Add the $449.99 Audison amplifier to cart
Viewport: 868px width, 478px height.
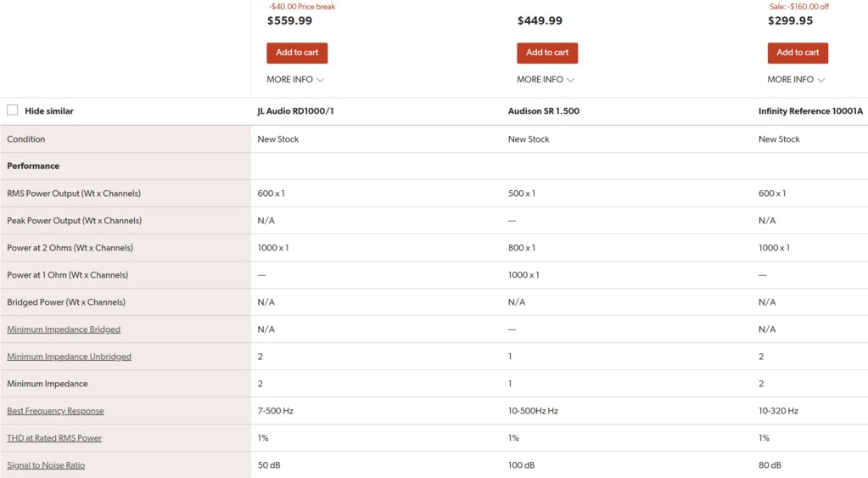(x=547, y=53)
